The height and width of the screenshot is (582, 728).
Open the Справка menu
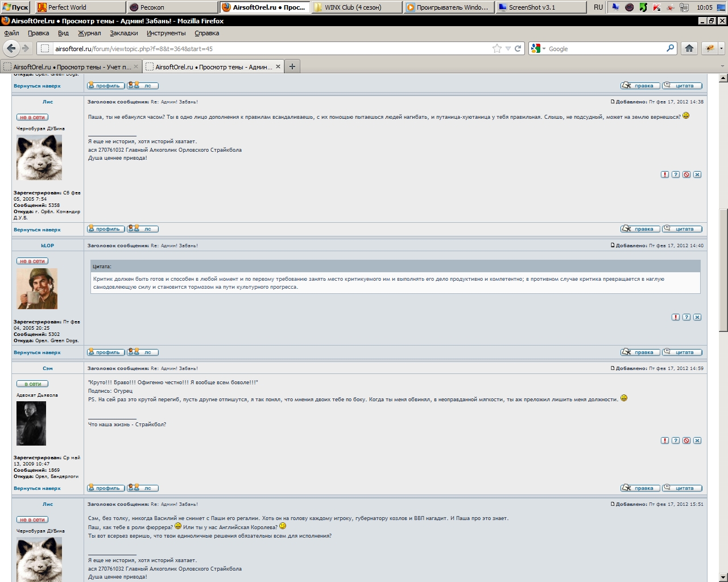pos(207,33)
